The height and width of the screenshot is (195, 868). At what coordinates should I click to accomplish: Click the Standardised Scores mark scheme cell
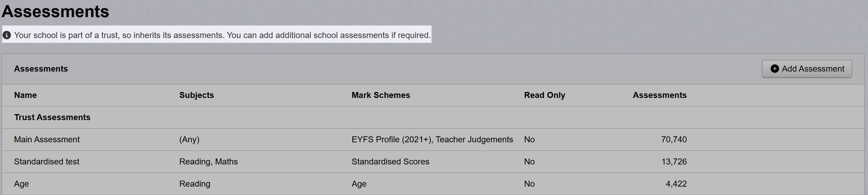(390, 161)
